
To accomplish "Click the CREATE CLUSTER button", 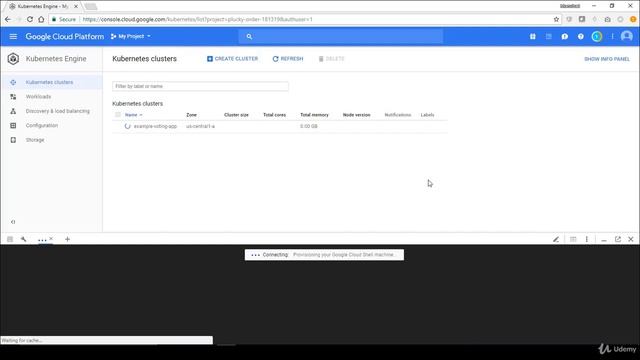I will (232, 59).
